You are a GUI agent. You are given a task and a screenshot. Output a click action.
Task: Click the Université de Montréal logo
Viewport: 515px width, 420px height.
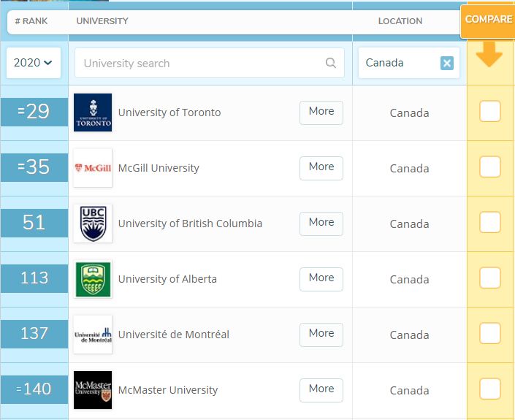[x=93, y=335]
